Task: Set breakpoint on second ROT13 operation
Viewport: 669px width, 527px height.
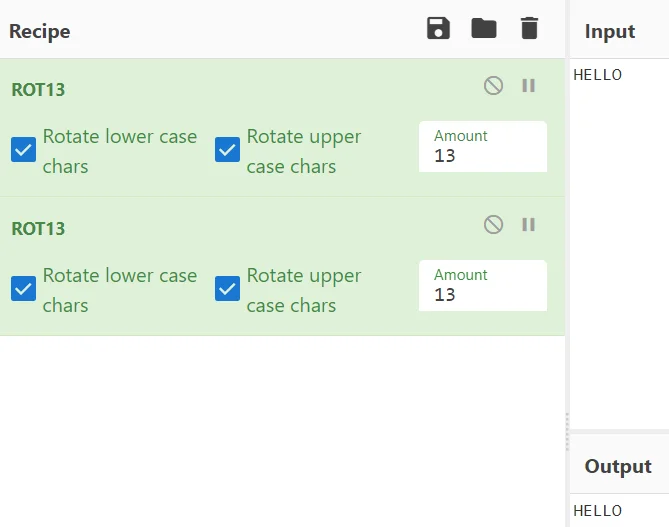Action: click(x=529, y=225)
